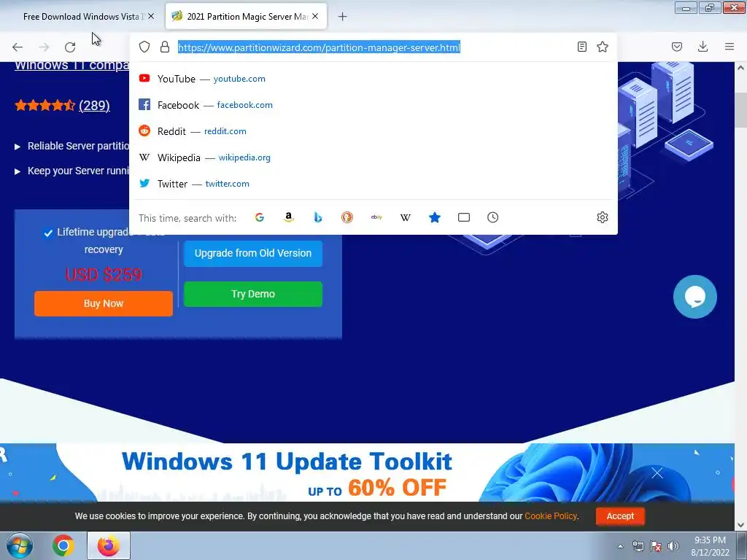747x560 pixels.
Task: Search this time with eBay
Action: [376, 217]
